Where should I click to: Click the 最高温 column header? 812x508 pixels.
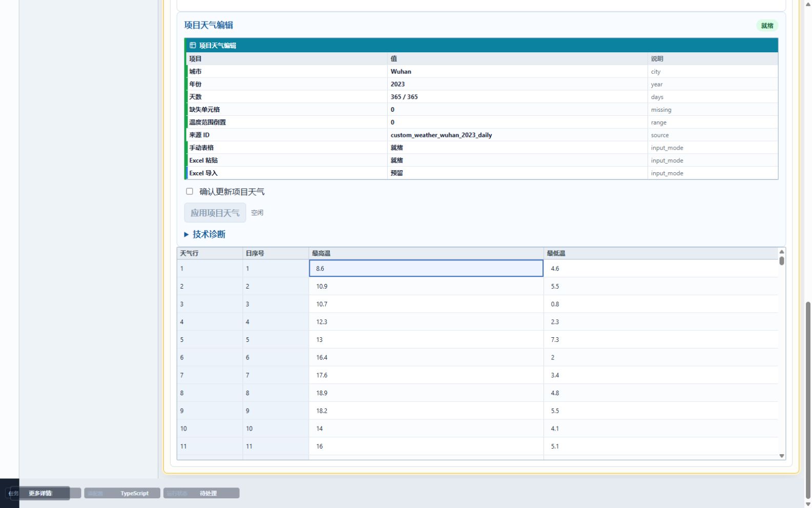(x=426, y=253)
